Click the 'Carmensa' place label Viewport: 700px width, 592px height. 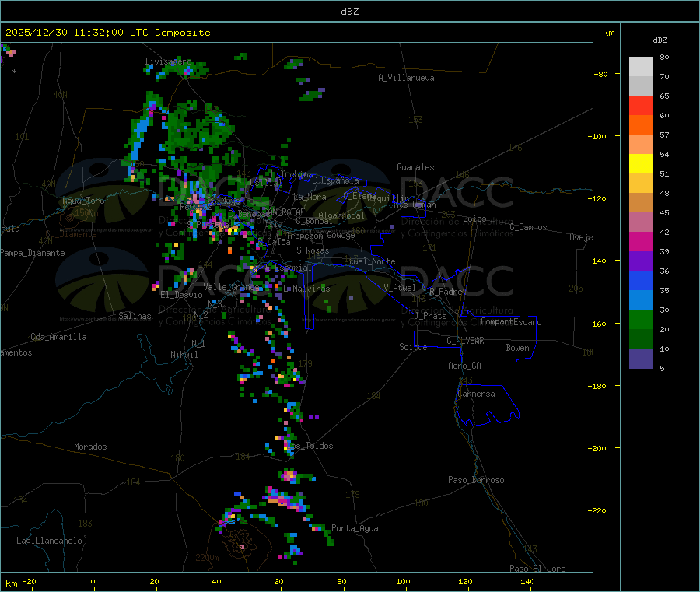pos(476,394)
